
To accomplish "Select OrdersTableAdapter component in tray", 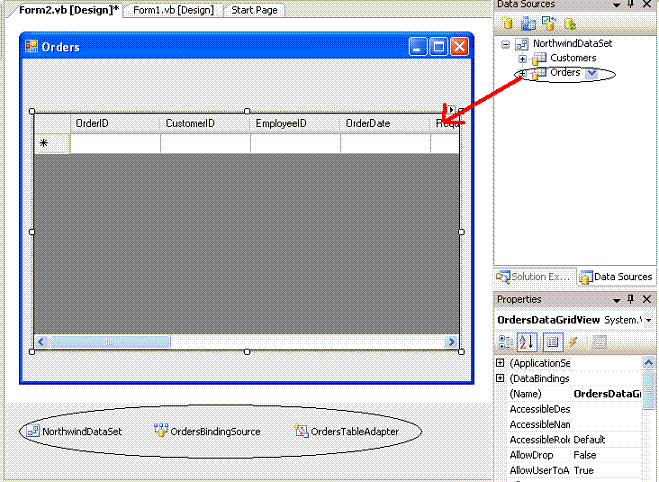I will pos(346,431).
